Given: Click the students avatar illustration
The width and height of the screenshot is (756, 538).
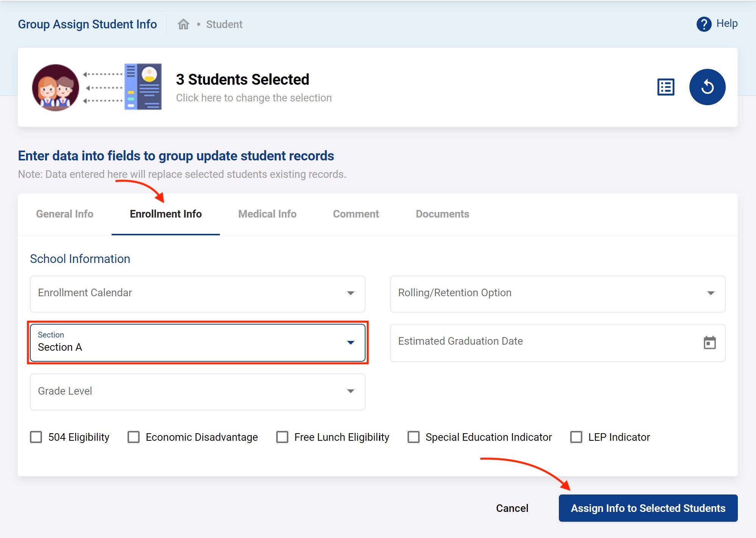Looking at the screenshot, I should [x=56, y=87].
